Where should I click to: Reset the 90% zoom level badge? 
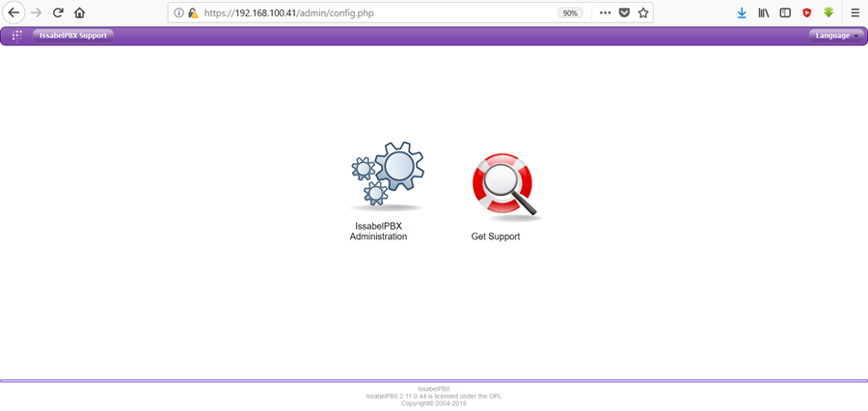click(x=570, y=13)
